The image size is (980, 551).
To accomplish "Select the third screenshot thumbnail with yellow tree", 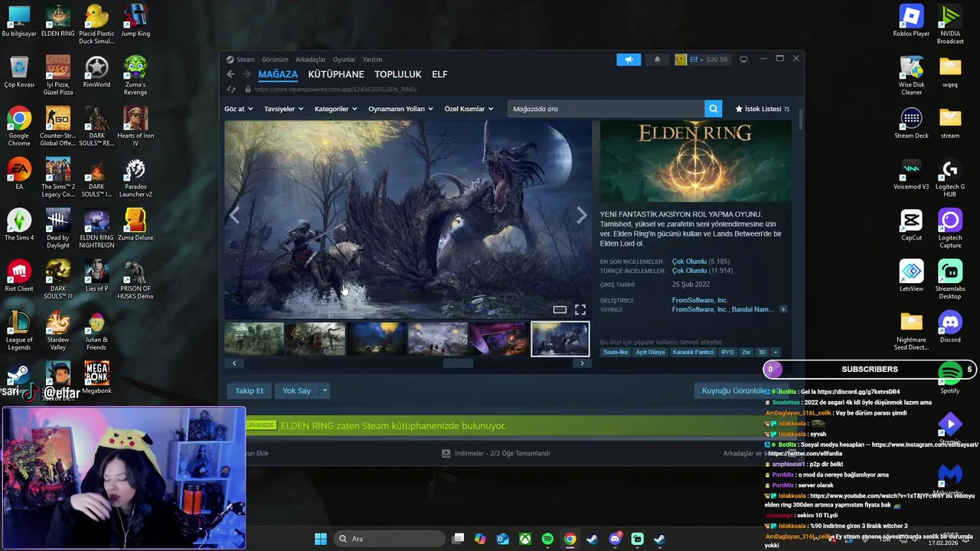I will [377, 339].
